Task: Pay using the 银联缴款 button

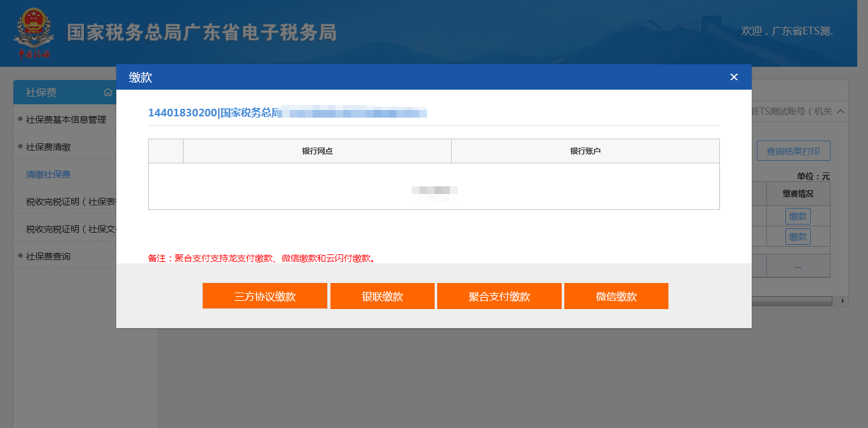Action: point(383,296)
